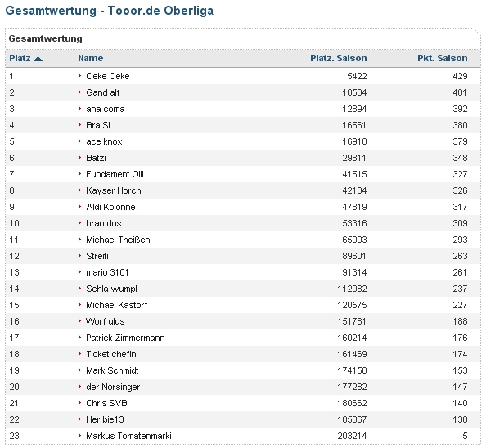The width and height of the screenshot is (486, 448).
Task: Click the Gesamtwertung panel title
Action: 45,38
